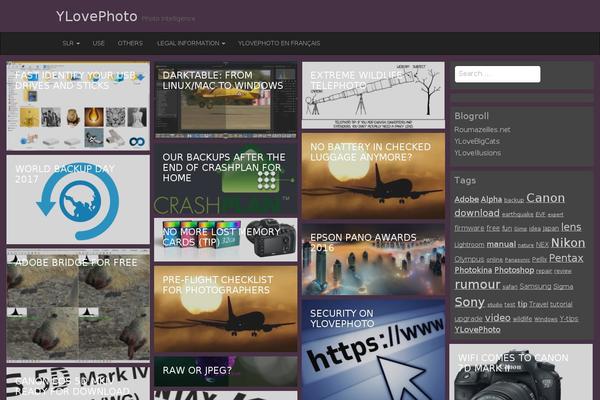600x400 pixels.
Task: Select the Alpha tag
Action: (491, 199)
